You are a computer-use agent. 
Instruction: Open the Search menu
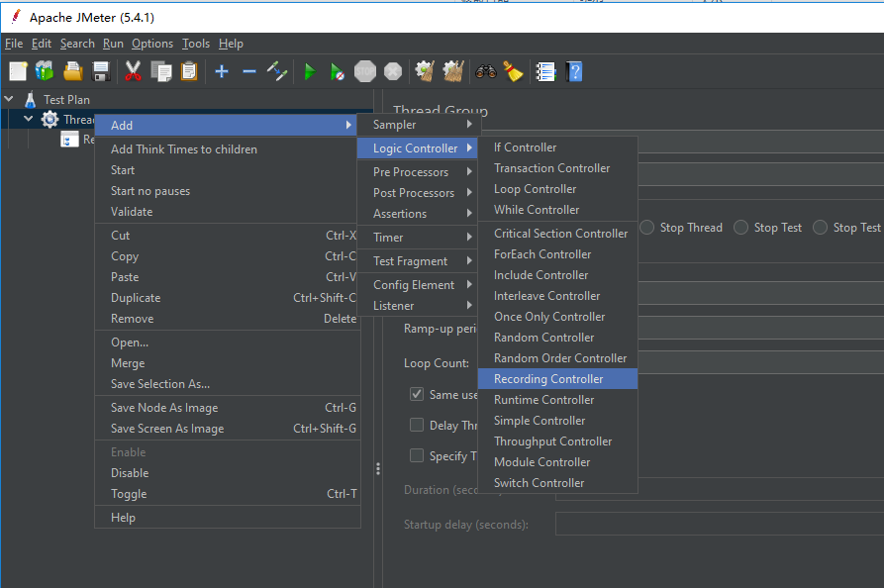[77, 44]
